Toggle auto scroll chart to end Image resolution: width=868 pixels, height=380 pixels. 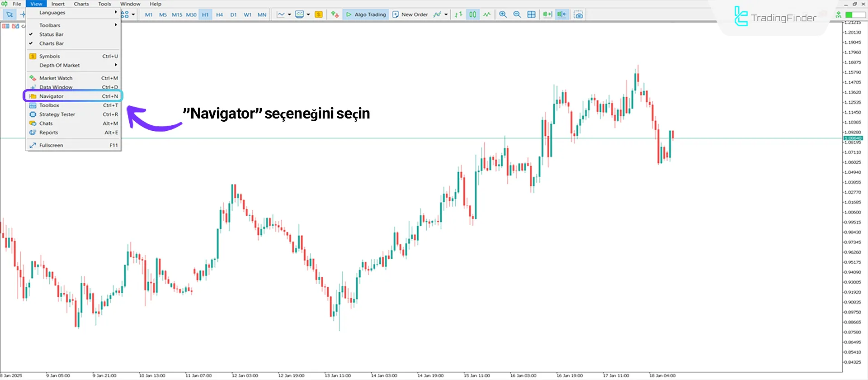pos(547,14)
